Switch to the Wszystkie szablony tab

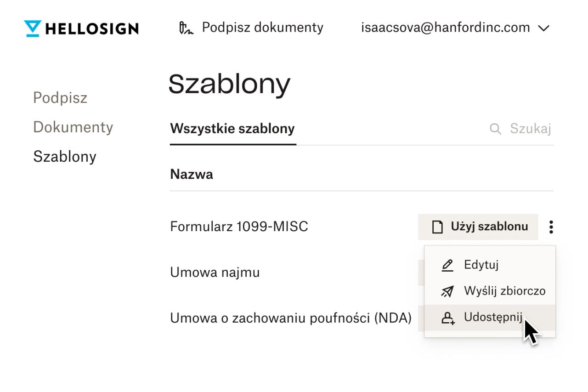(x=232, y=129)
